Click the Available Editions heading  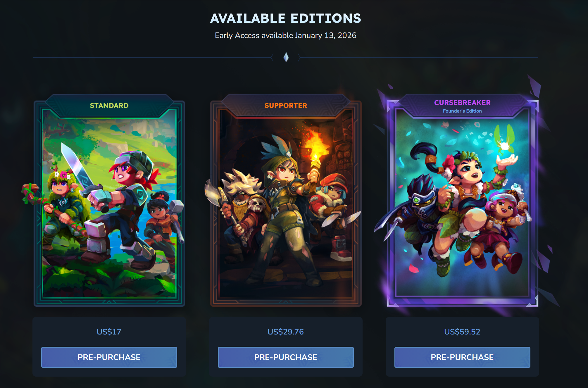tap(286, 18)
